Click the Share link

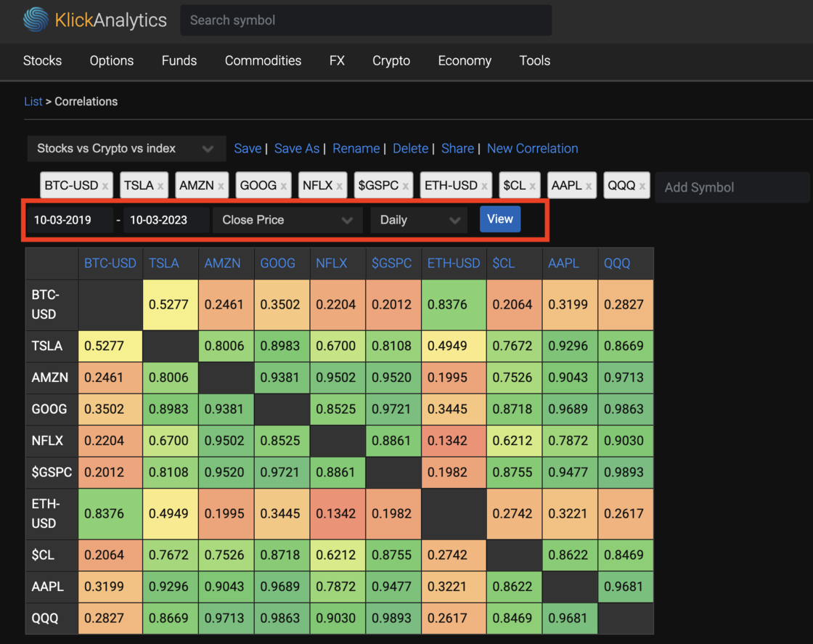click(457, 149)
